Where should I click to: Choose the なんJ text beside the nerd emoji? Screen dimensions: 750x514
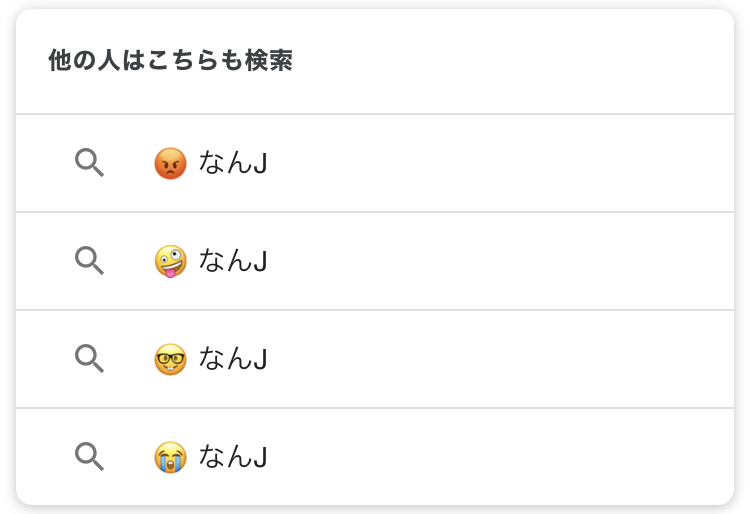tap(233, 359)
